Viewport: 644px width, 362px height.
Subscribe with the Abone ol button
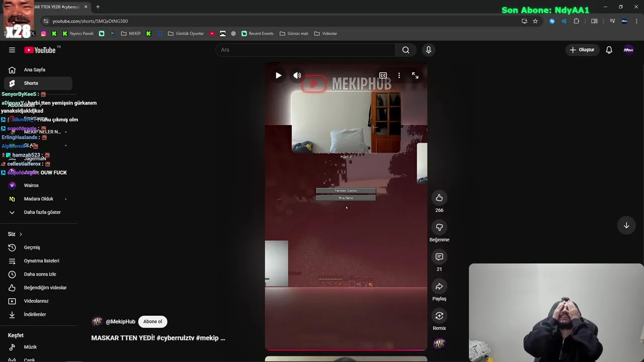pyautogui.click(x=152, y=322)
